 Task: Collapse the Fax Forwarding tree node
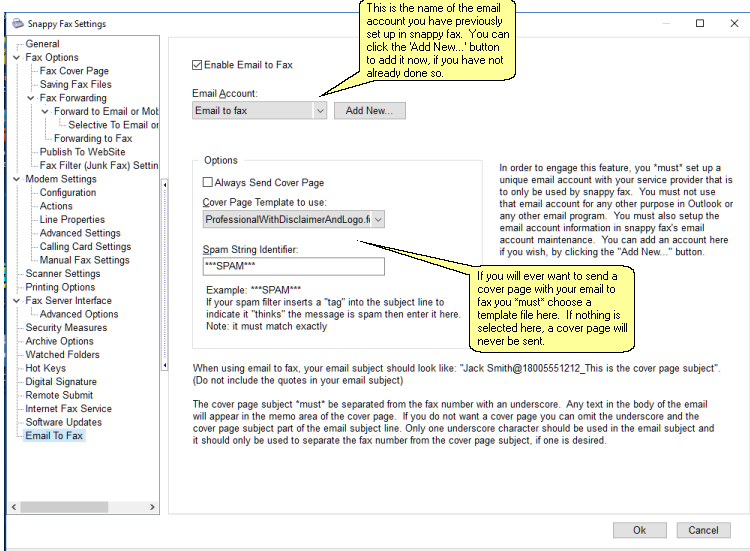tap(31, 98)
